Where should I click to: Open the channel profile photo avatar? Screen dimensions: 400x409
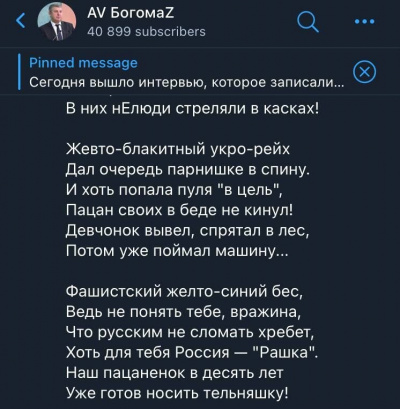57,22
